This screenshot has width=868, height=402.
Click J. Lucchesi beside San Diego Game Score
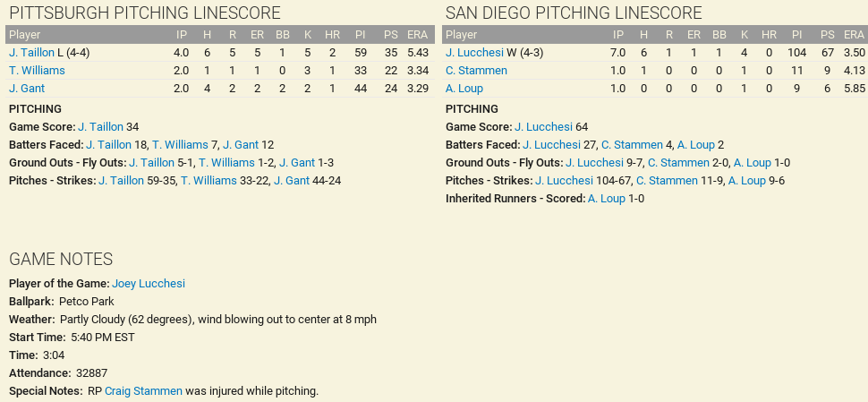(x=544, y=127)
